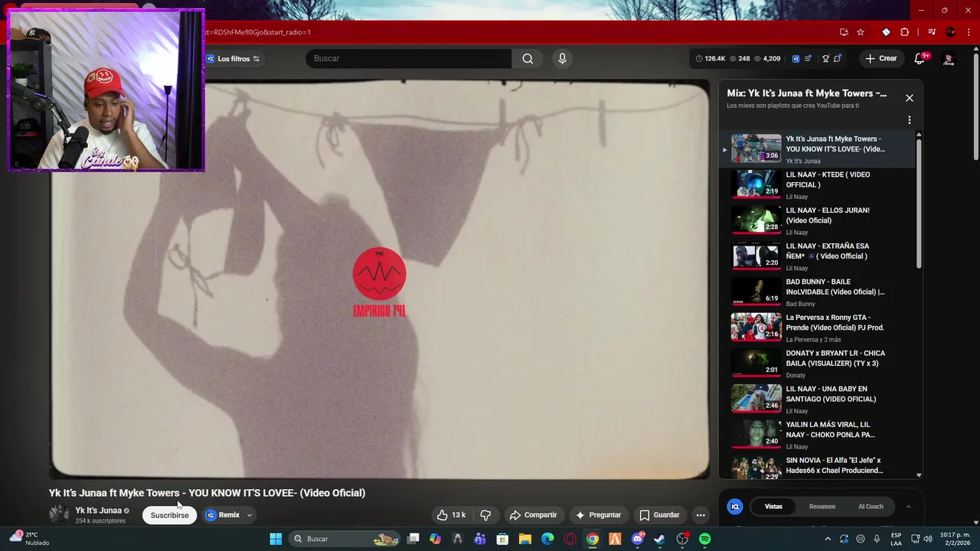Open Microsoft Edge from taskbar
Viewport: 980px width, 551px height.
coord(547,539)
